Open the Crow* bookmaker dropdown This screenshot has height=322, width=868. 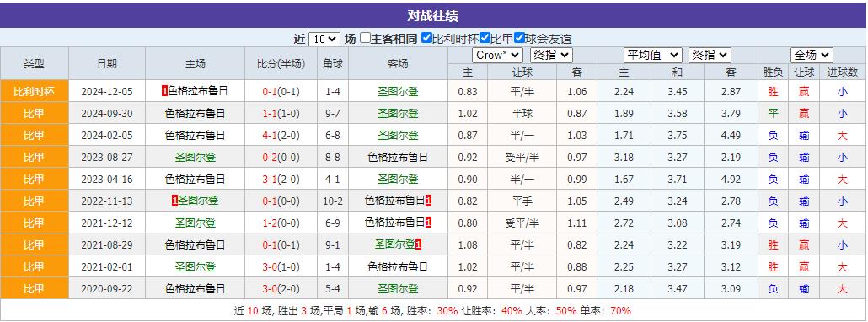(x=498, y=55)
